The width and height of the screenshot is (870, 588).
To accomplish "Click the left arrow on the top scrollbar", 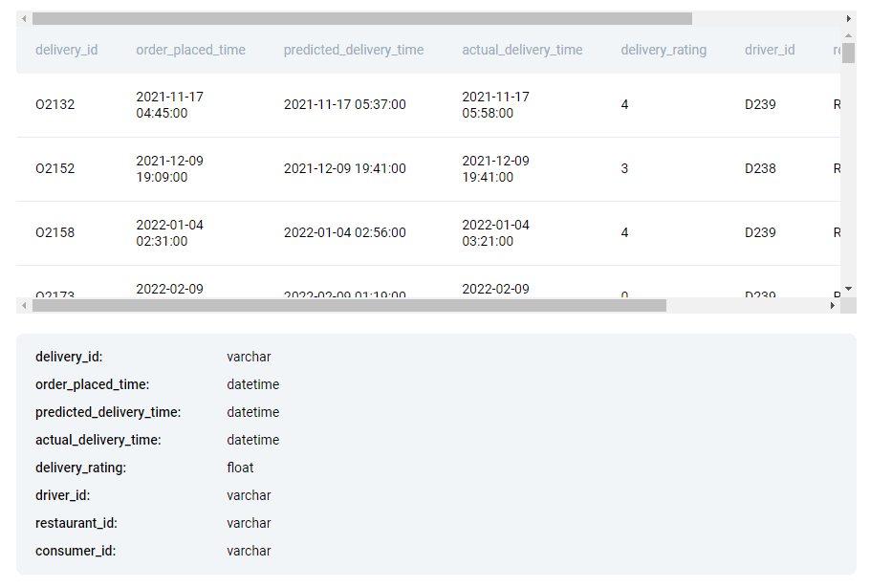I will pyautogui.click(x=25, y=17).
